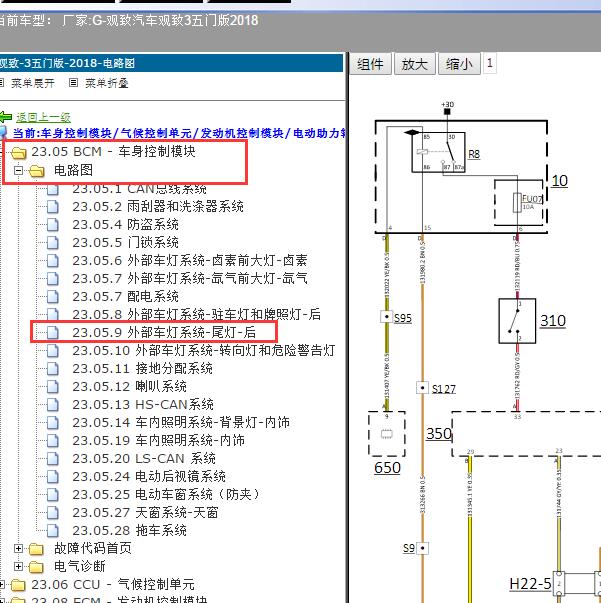The image size is (601, 603).
Task: Click the 放大 zoom-in button
Action: tap(415, 64)
